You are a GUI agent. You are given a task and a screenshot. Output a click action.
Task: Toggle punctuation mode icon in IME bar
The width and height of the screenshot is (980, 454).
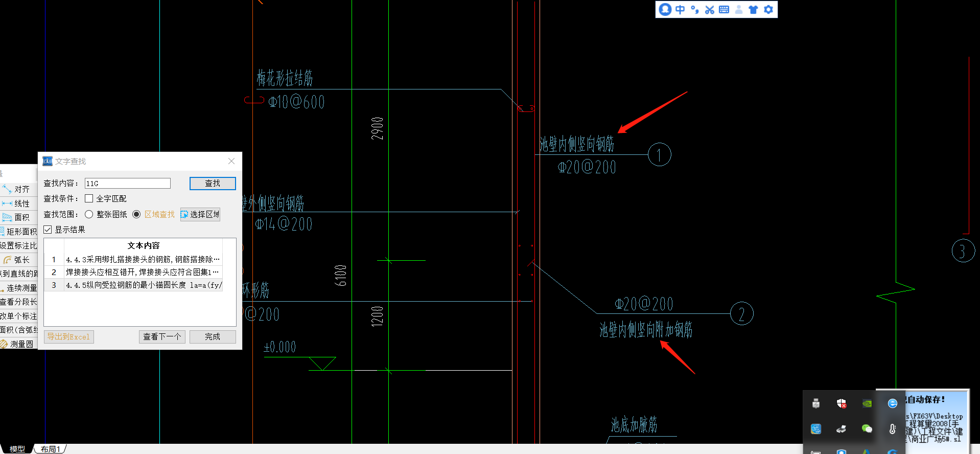(694, 9)
